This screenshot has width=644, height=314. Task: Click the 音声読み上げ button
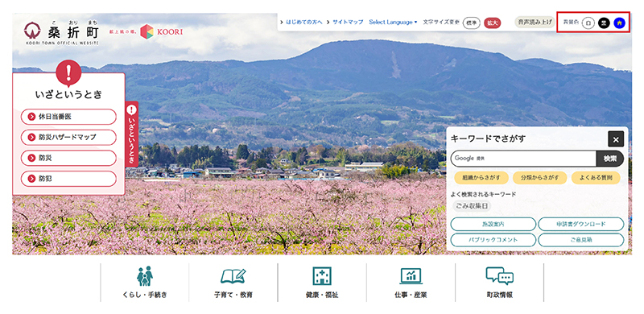tap(535, 23)
